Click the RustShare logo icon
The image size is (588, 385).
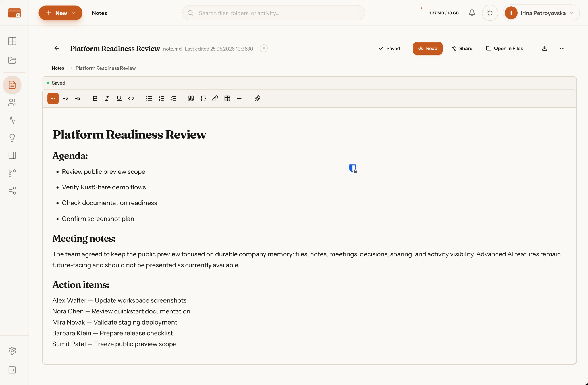coord(14,13)
